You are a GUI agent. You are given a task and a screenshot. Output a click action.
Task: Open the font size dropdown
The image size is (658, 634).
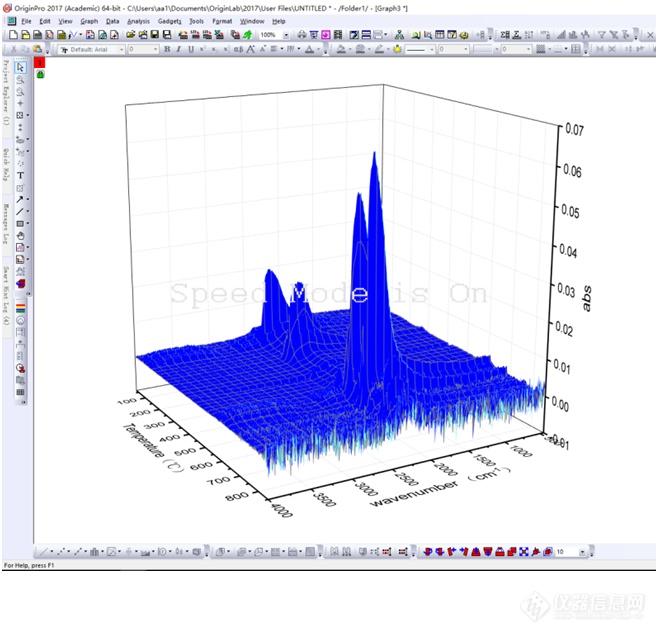pyautogui.click(x=155, y=50)
